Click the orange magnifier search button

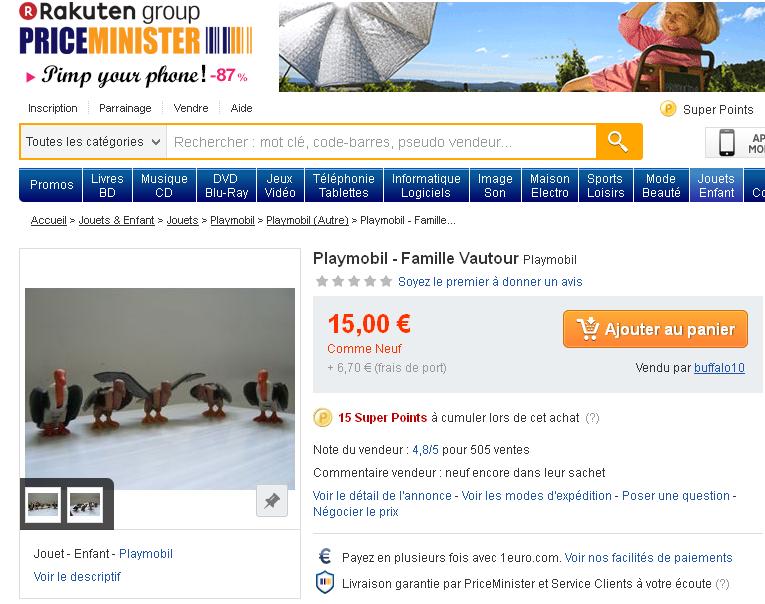click(x=619, y=142)
